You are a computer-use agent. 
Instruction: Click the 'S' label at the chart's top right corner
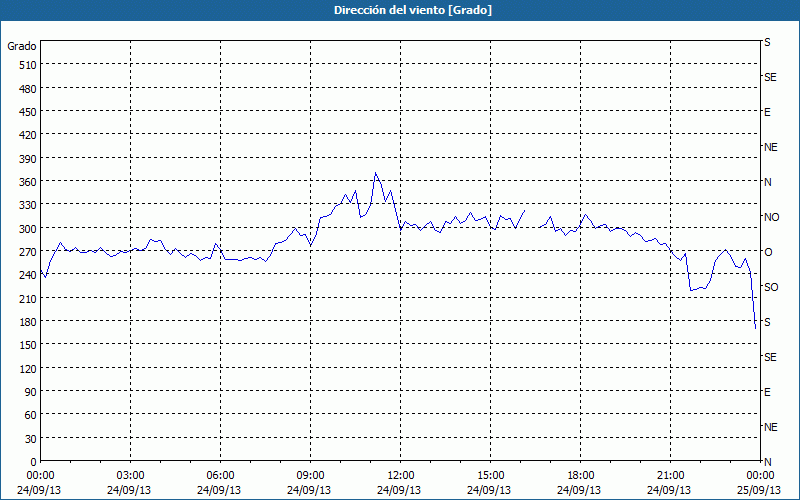point(767,42)
